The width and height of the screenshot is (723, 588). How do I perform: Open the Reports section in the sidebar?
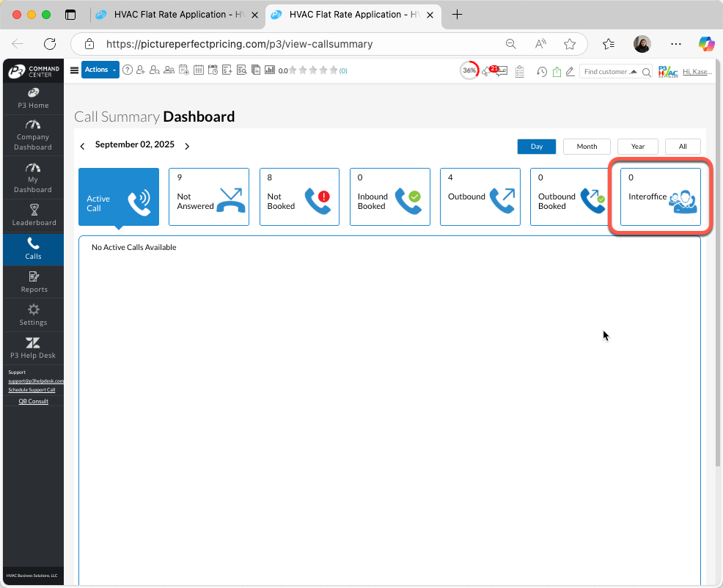coord(33,282)
